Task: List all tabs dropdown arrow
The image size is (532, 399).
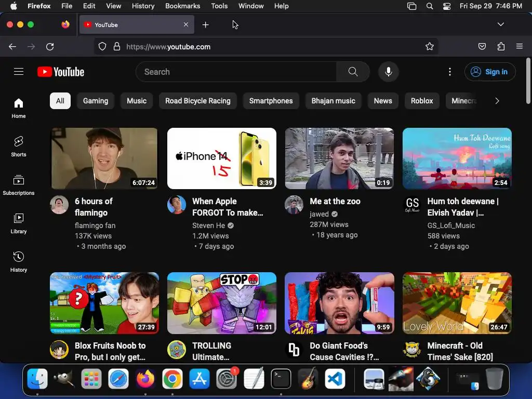Action: pos(500,24)
